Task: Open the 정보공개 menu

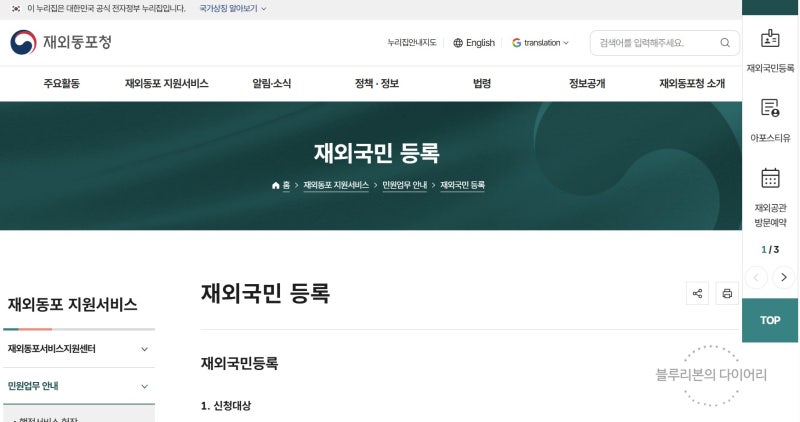Action: pos(587,84)
